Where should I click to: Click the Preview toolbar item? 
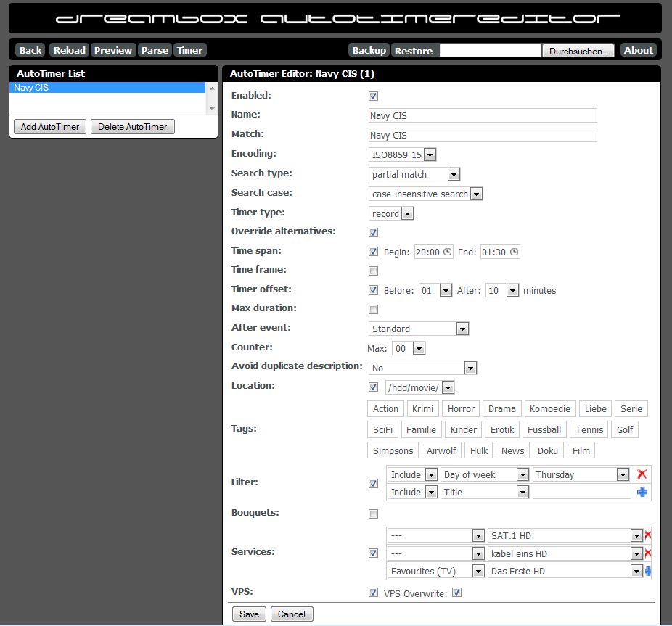coord(113,50)
